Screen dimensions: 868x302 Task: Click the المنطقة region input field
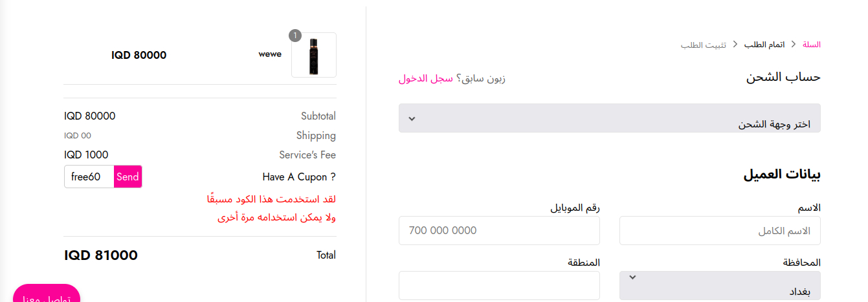[x=499, y=285]
